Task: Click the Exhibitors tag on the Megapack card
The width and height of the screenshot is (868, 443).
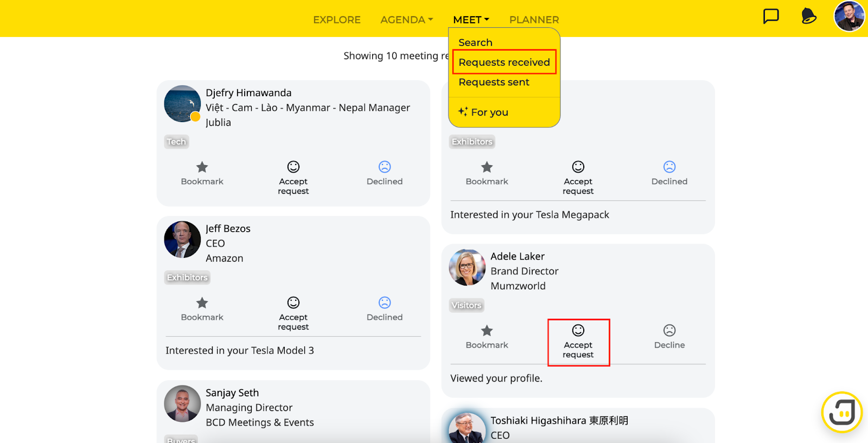Action: coord(472,142)
